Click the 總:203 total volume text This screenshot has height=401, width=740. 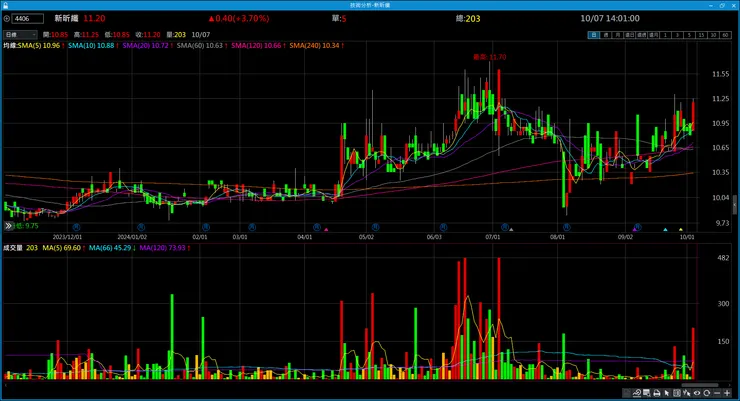point(468,18)
